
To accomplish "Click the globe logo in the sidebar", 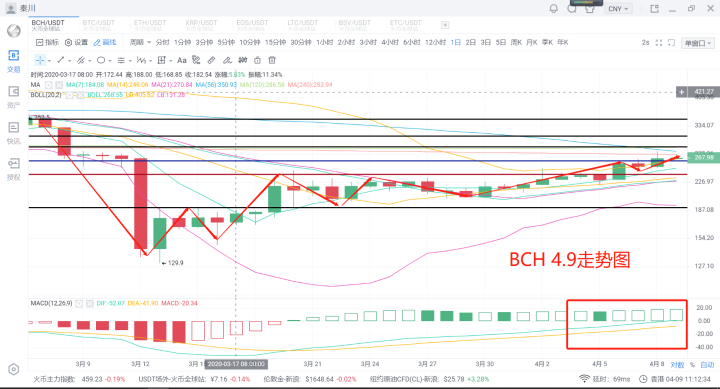I will tap(14, 31).
